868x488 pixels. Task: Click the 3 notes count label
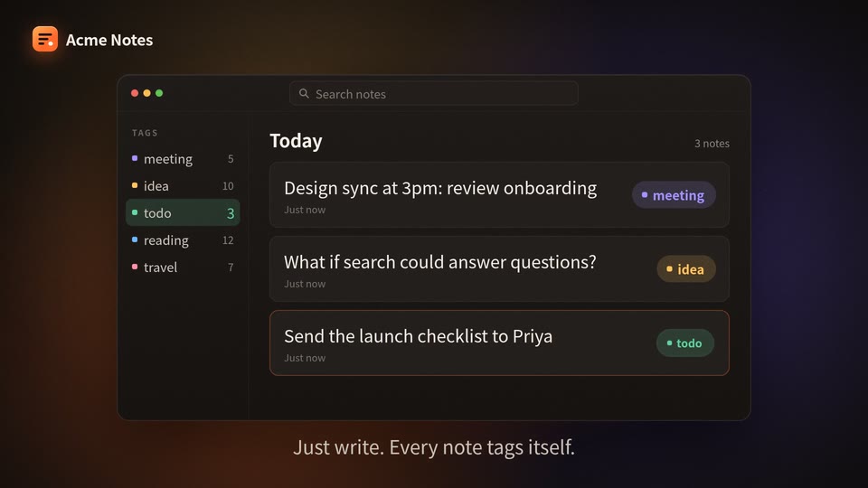click(x=712, y=144)
